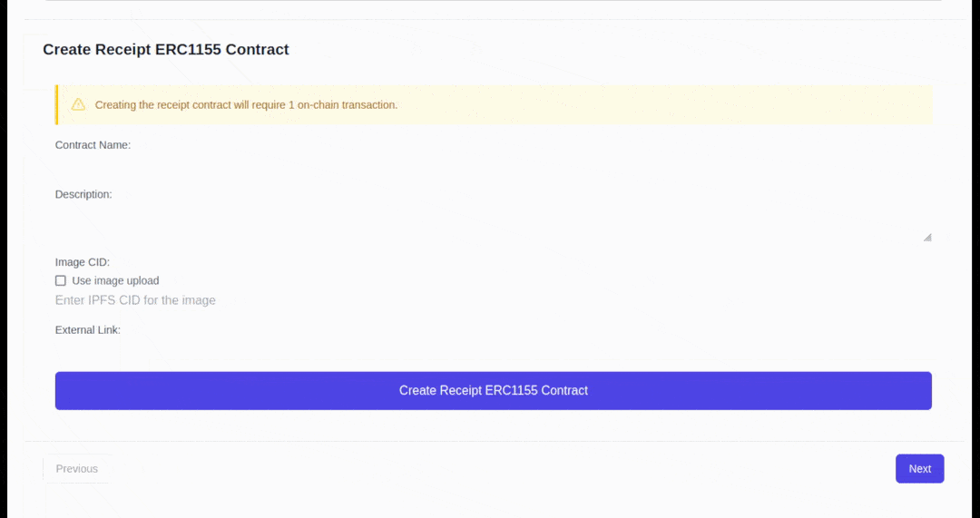Click the yellow left border of alert
The height and width of the screenshot is (518, 980).
point(56,104)
